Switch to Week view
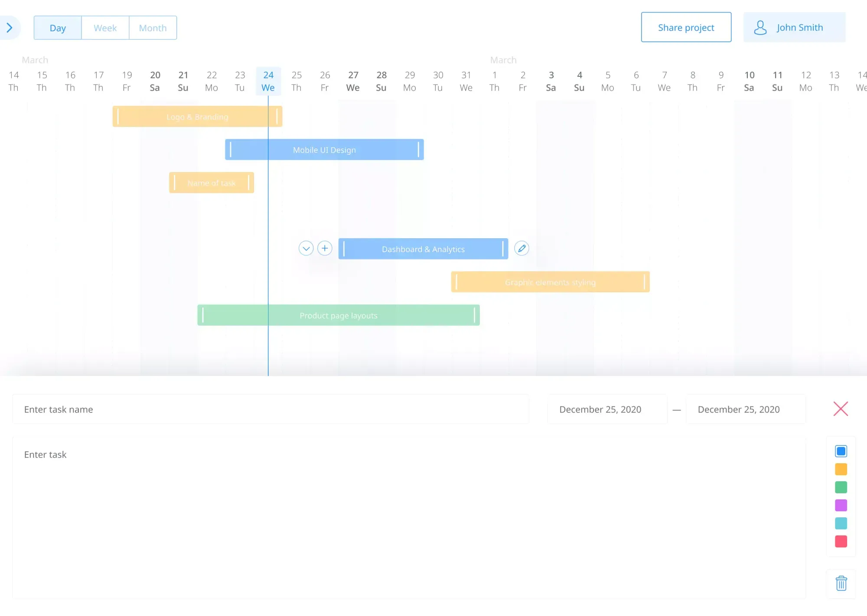This screenshot has width=867, height=616. [105, 27]
